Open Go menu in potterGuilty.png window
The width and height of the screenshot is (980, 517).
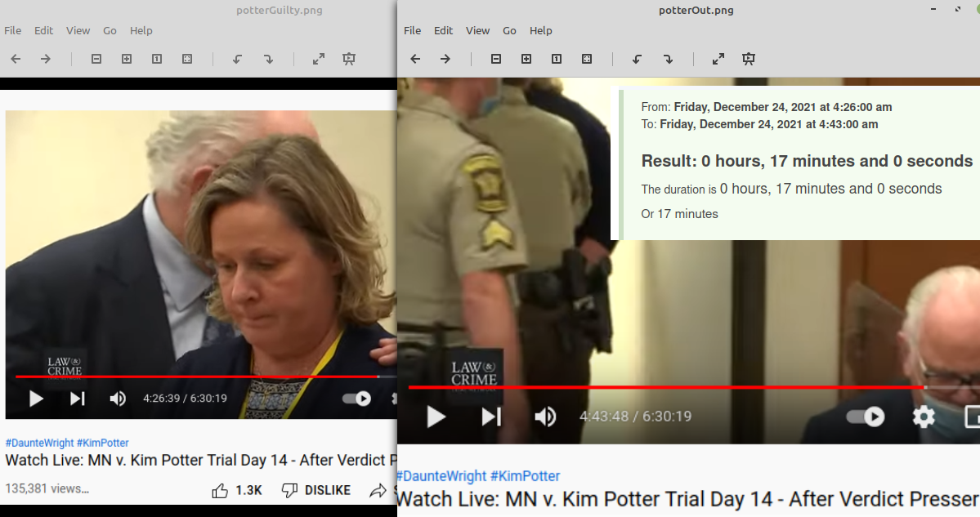click(x=110, y=30)
